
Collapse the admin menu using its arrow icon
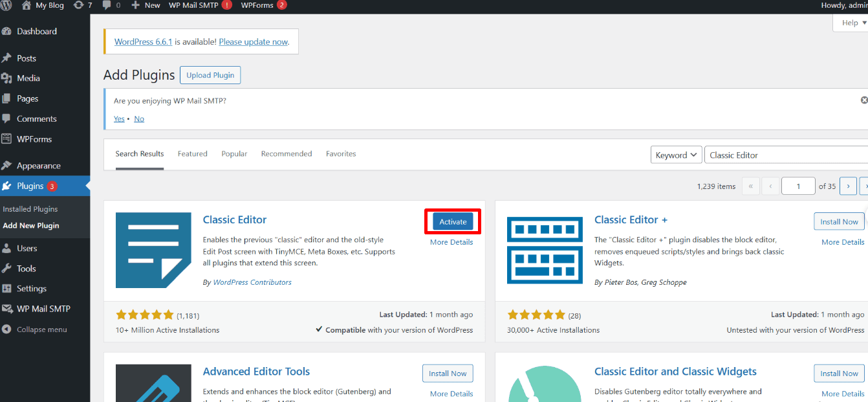coord(6,329)
